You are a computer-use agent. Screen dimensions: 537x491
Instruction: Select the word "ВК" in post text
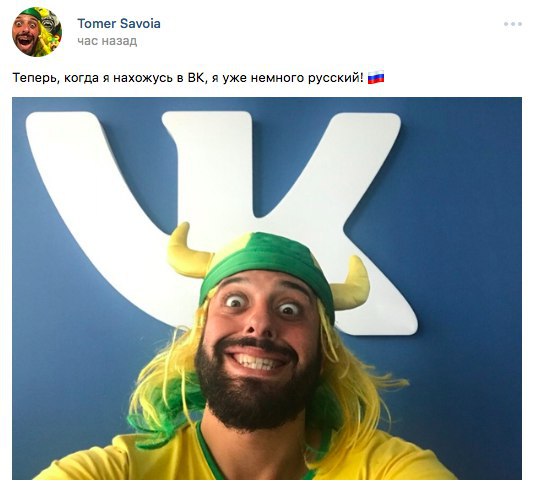tap(196, 78)
